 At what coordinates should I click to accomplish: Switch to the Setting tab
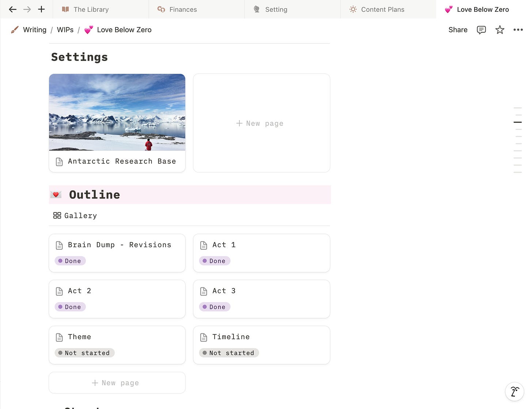pos(293,10)
